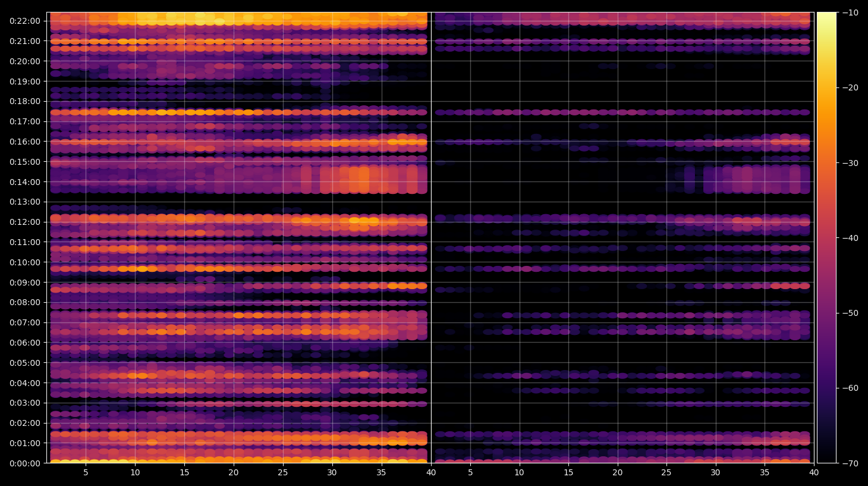The width and height of the screenshot is (868, 486).
Task: Click x-axis label 40 between the two panels
Action: (431, 473)
